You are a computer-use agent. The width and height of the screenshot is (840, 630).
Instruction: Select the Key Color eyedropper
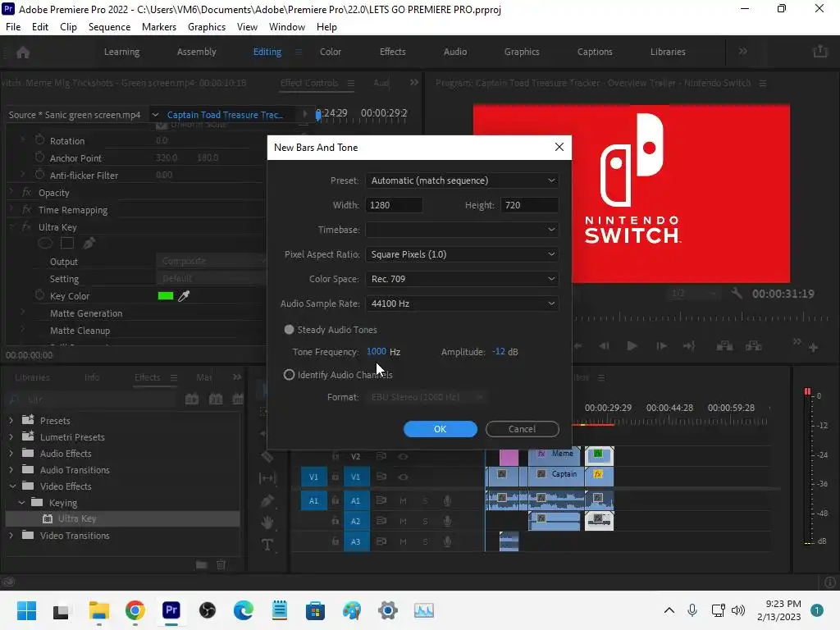point(184,295)
